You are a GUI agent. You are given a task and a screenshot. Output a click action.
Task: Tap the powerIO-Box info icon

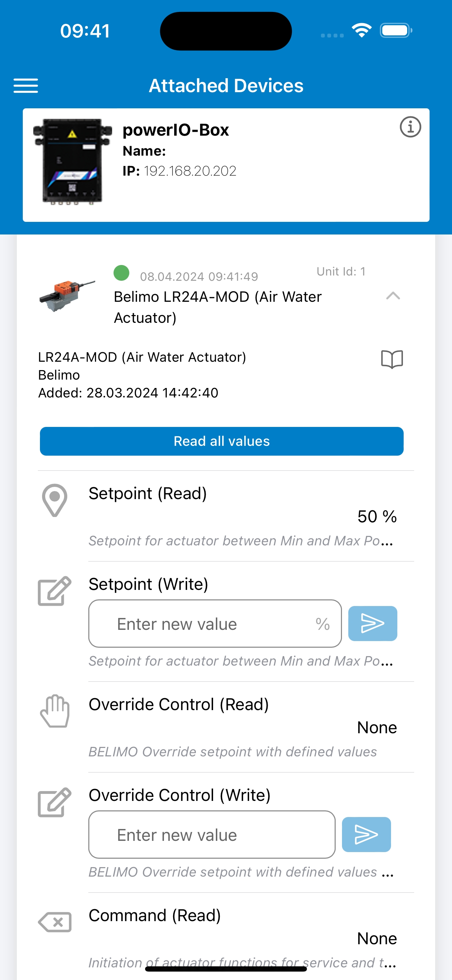point(410,127)
